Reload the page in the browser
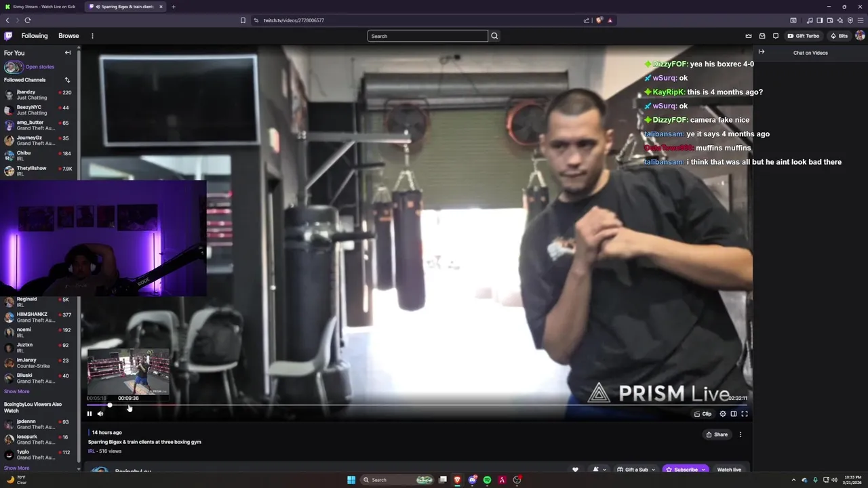Screen dimensions: 868x488 tap(28, 20)
